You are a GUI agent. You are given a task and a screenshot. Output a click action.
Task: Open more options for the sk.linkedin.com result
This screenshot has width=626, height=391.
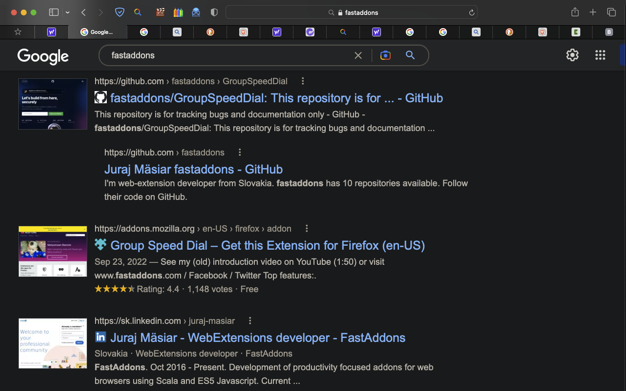pyautogui.click(x=250, y=321)
